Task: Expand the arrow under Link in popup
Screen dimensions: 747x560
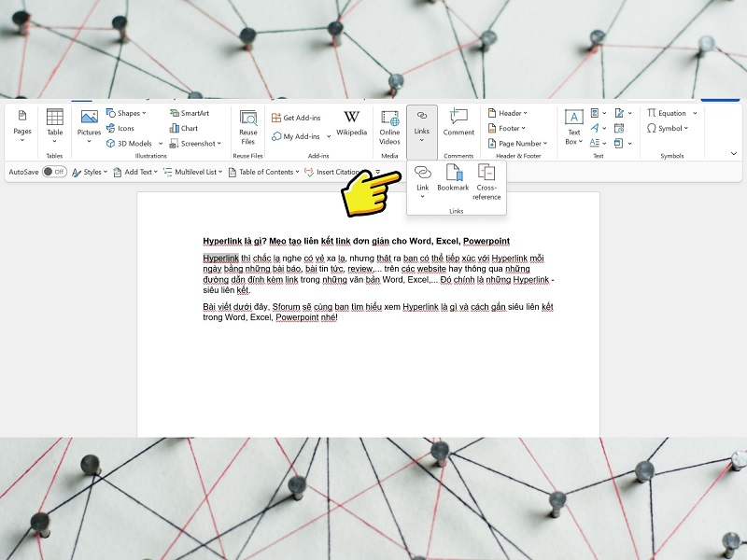Action: click(423, 197)
